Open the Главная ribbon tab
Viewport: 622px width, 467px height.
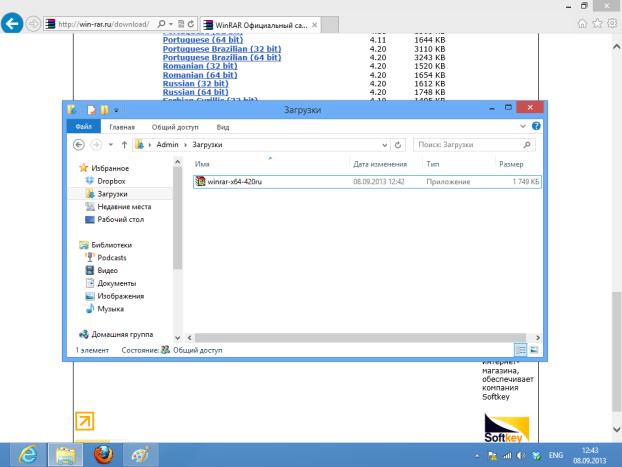[x=122, y=127]
